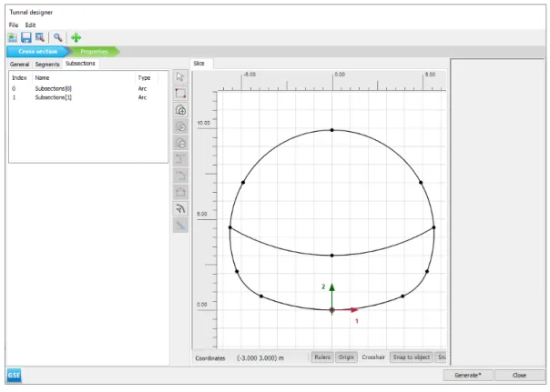Go to the Properties step
This screenshot has width=550, height=392.
pos(94,52)
